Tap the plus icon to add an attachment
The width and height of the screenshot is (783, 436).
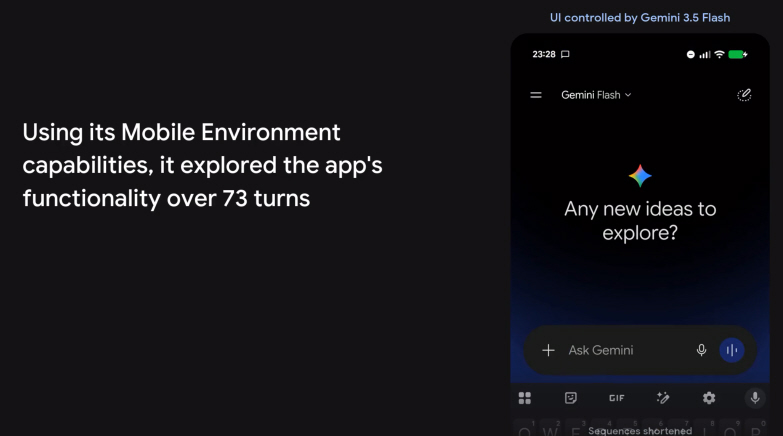click(x=548, y=350)
